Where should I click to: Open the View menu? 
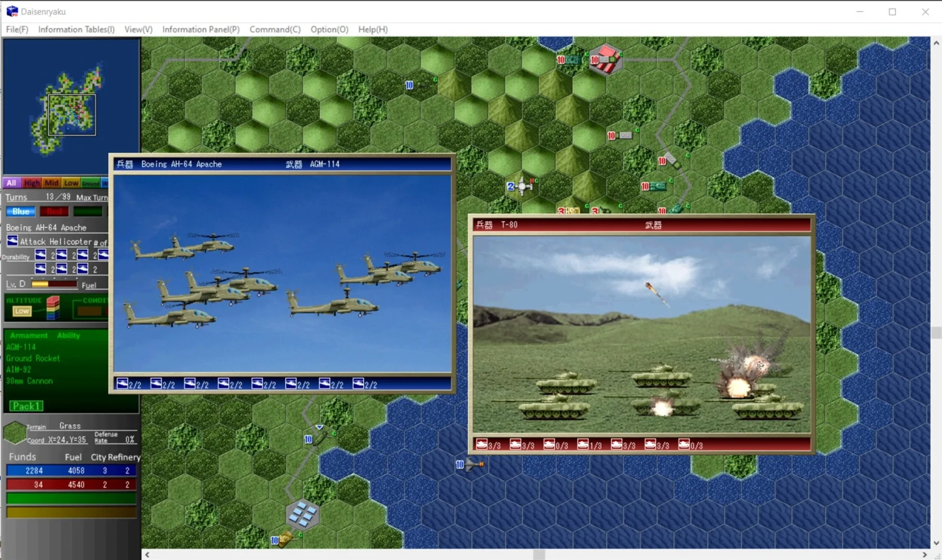pos(137,30)
